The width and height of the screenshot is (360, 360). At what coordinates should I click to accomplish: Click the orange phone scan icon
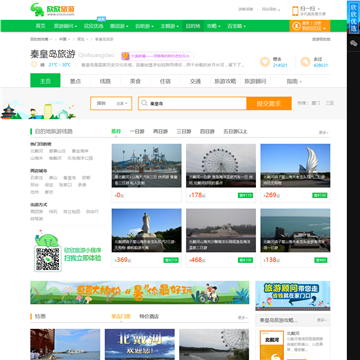tap(295, 11)
